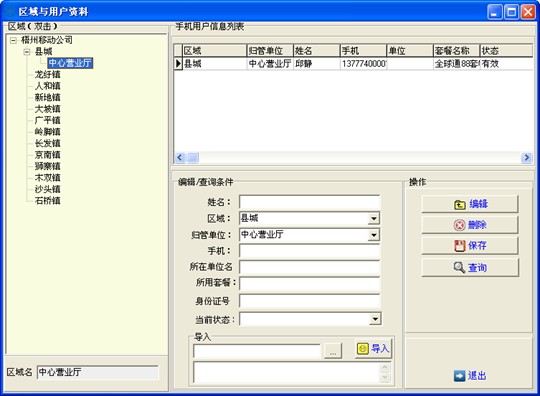Viewport: 540px width, 396px height.
Task: Select 广平镇 in the region tree
Action: pos(48,120)
